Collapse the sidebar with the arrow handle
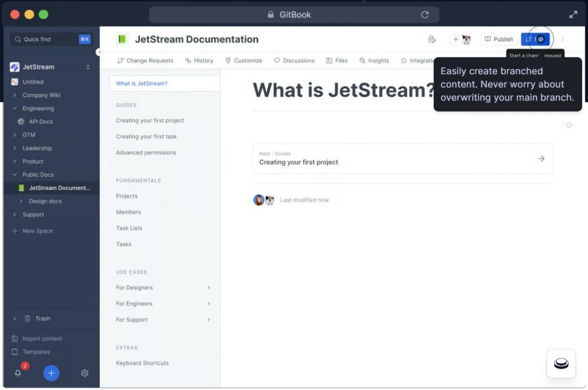Viewport: 588px width, 390px height. coord(99,52)
